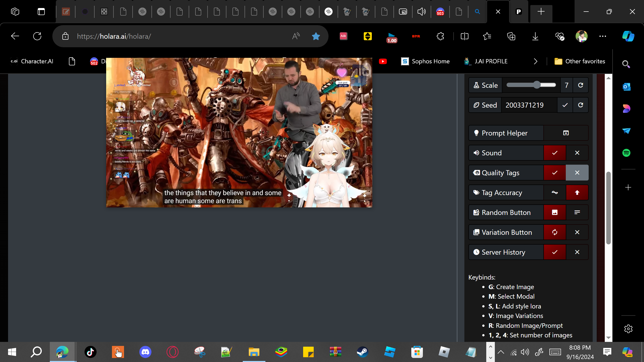The width and height of the screenshot is (644, 362).
Task: Open the Sophos Home bookmark
Action: pos(425,61)
